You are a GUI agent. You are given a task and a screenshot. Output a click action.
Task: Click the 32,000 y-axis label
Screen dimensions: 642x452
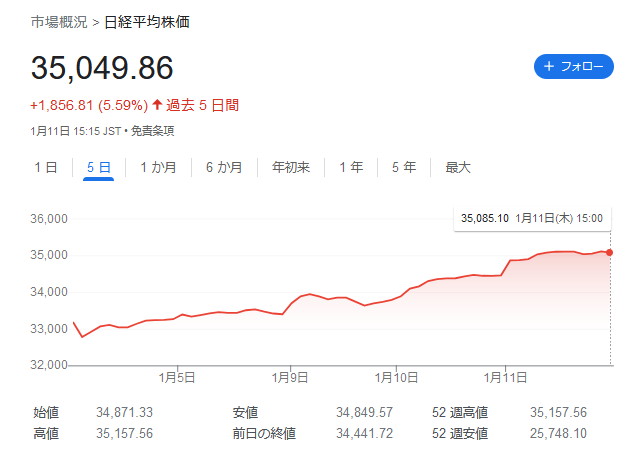(x=49, y=365)
